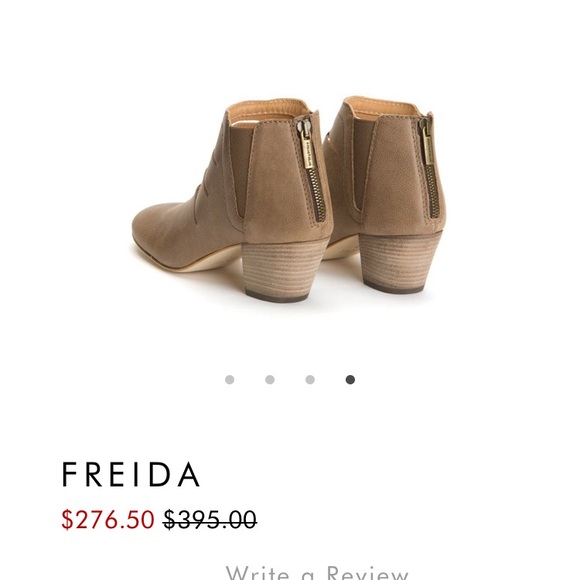Click the right boot's stacked wooden heel
The image size is (580, 580).
399,262
